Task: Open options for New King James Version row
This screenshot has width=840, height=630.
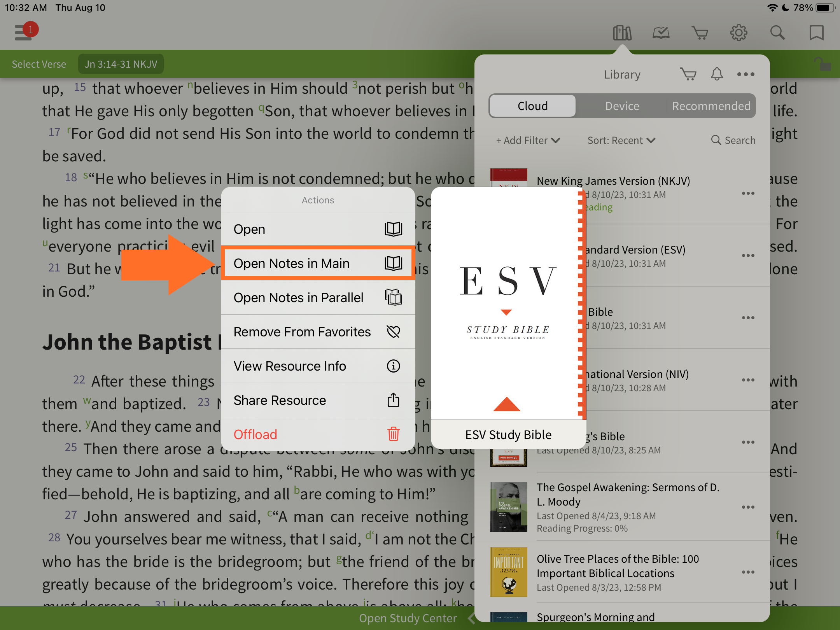Action: pos(748,193)
